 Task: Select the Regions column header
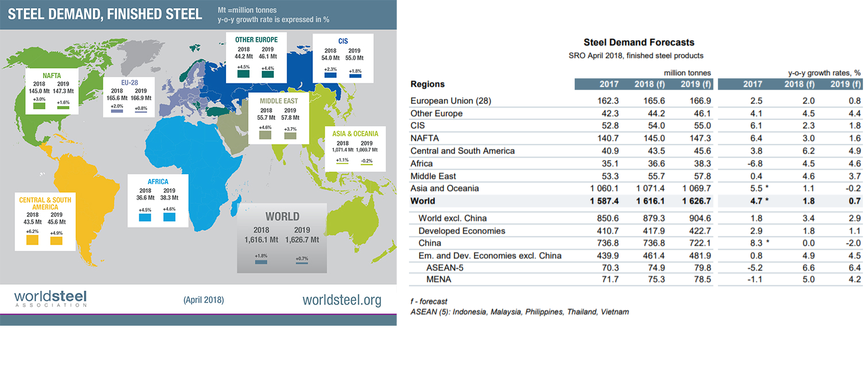click(x=427, y=84)
